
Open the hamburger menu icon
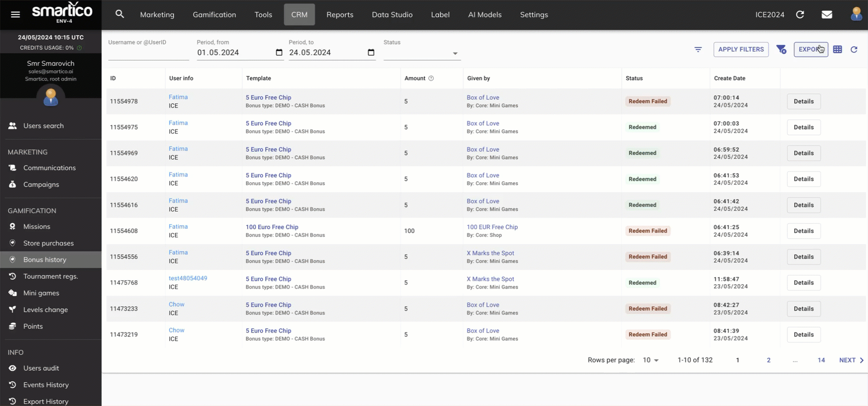click(x=15, y=14)
